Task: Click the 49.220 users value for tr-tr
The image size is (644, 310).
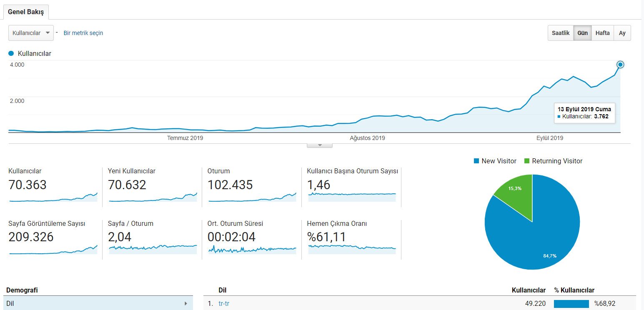Action: click(535, 303)
